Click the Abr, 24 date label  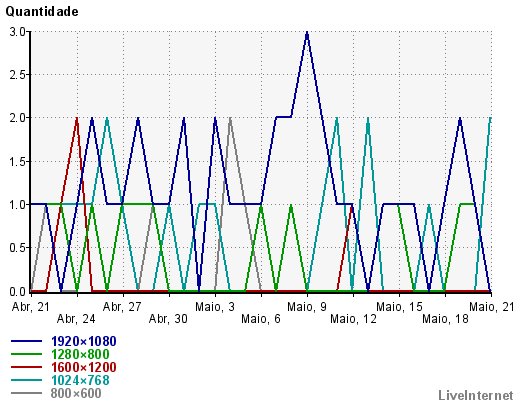tap(76, 319)
